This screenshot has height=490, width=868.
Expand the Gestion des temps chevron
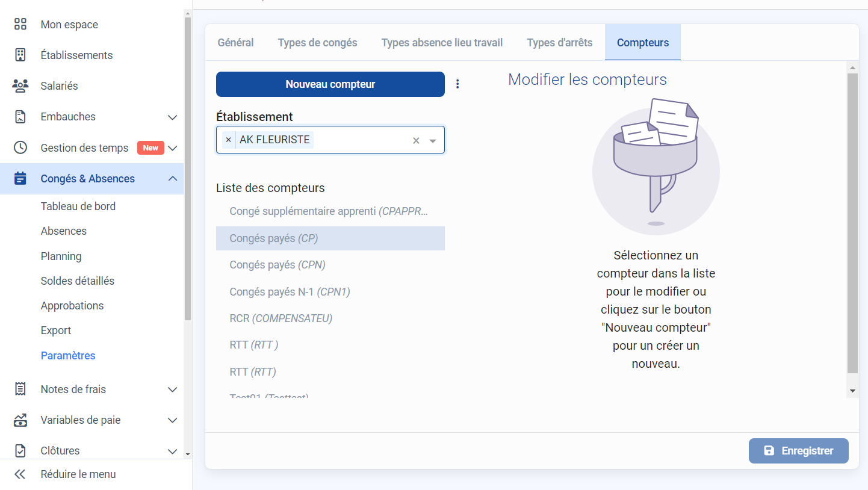pyautogui.click(x=172, y=148)
